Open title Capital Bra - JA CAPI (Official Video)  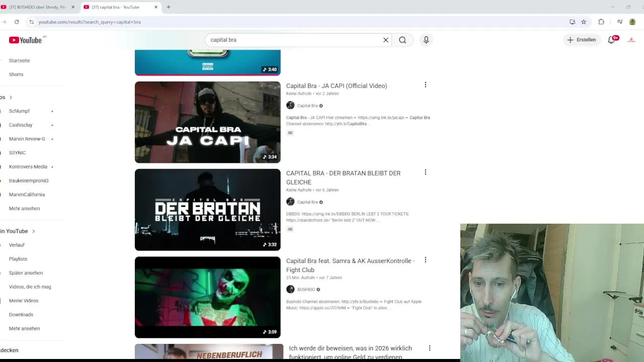point(337,86)
